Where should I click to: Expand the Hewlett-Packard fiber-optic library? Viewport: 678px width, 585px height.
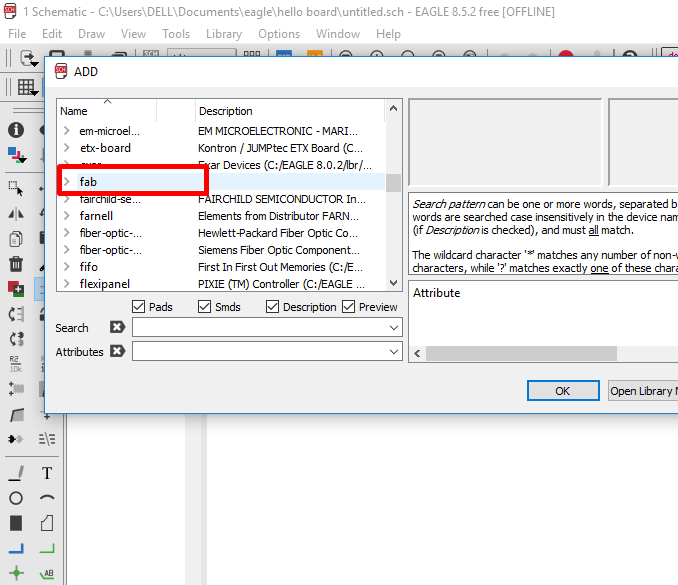click(67, 233)
